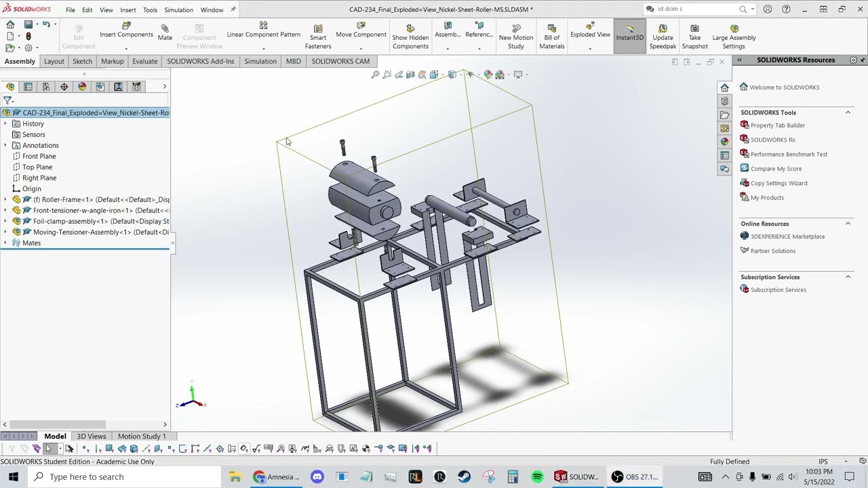Viewport: 868px width, 488px height.
Task: Open Spotify from taskbar
Action: point(537,476)
